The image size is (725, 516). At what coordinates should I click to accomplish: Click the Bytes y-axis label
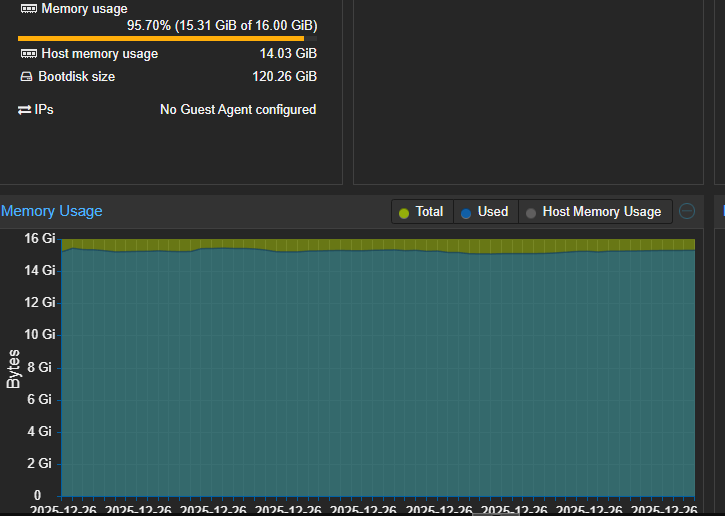(13, 368)
